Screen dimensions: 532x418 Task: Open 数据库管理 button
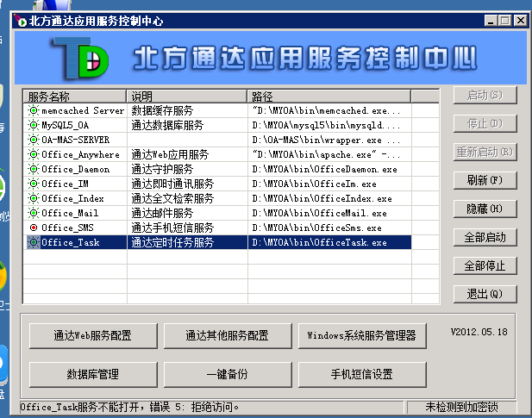tap(93, 374)
